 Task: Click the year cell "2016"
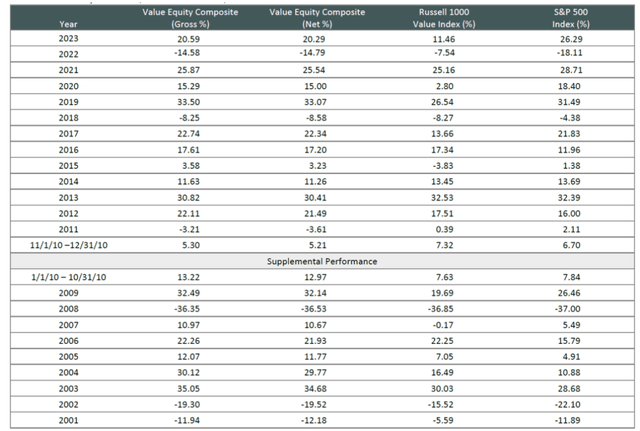pyautogui.click(x=68, y=150)
